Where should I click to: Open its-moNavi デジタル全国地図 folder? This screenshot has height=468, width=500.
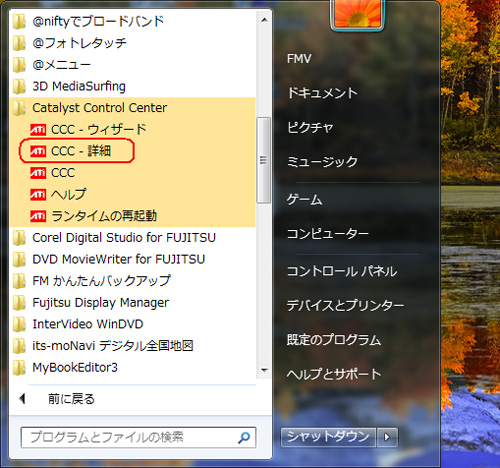[133, 346]
